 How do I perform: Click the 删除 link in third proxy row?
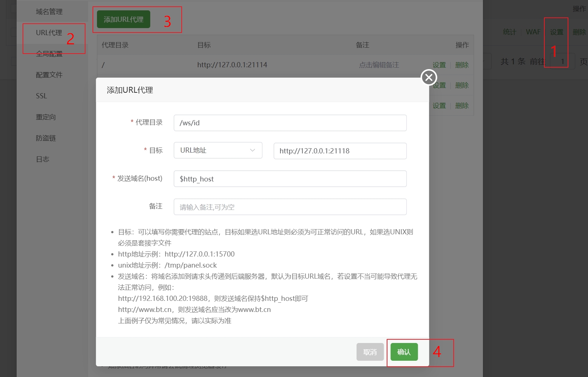click(x=462, y=106)
